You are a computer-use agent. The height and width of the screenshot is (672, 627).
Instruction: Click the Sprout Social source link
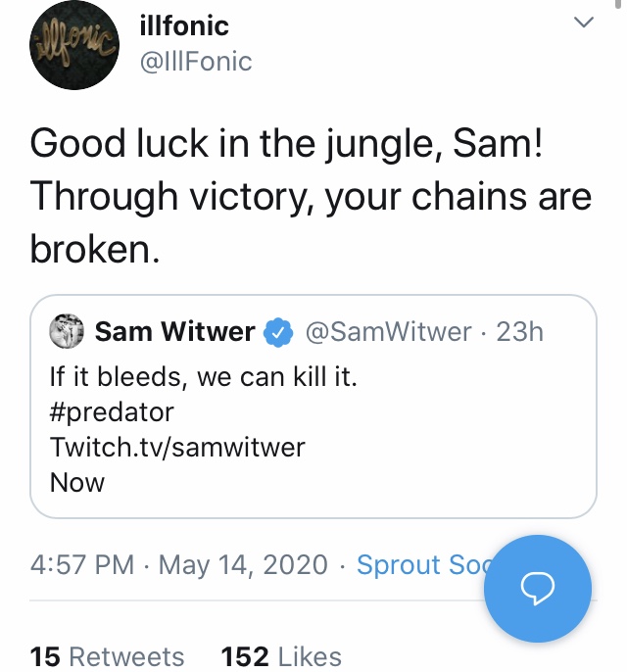point(423,565)
